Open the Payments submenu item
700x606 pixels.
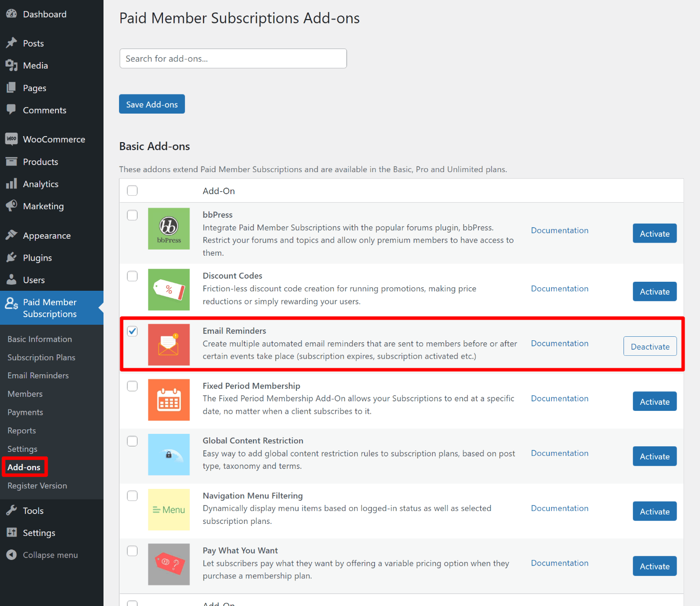click(25, 412)
